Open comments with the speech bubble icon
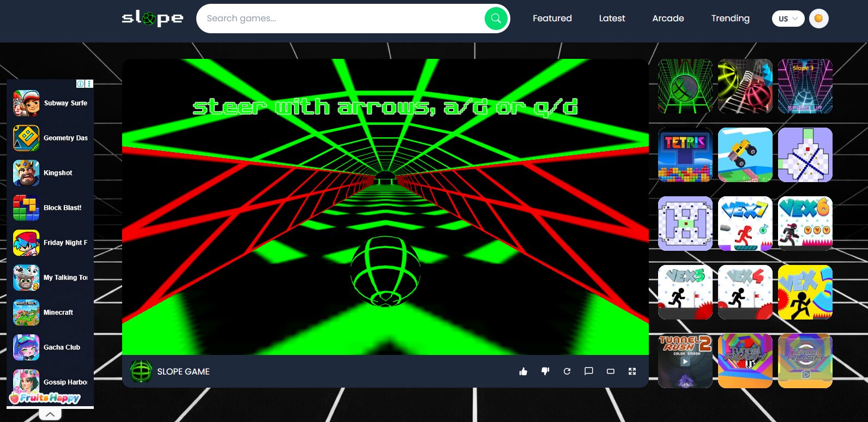 pos(589,371)
